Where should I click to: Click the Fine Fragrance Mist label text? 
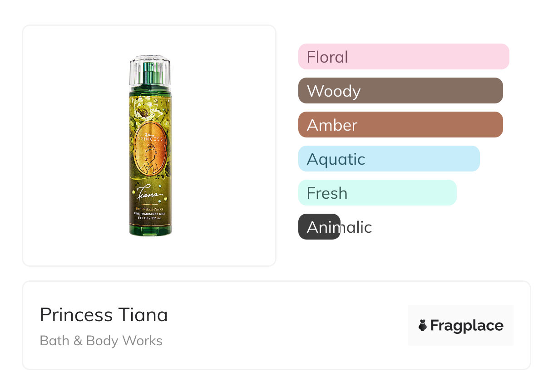click(x=150, y=213)
